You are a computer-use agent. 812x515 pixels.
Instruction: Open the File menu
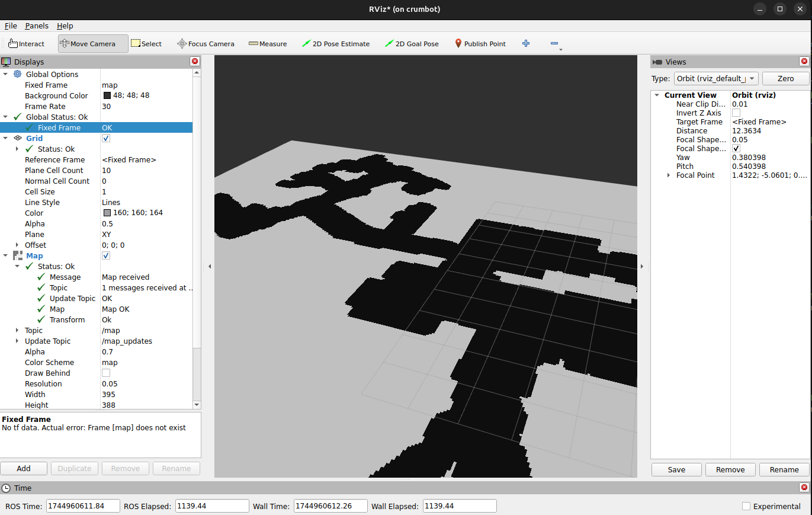coord(11,25)
